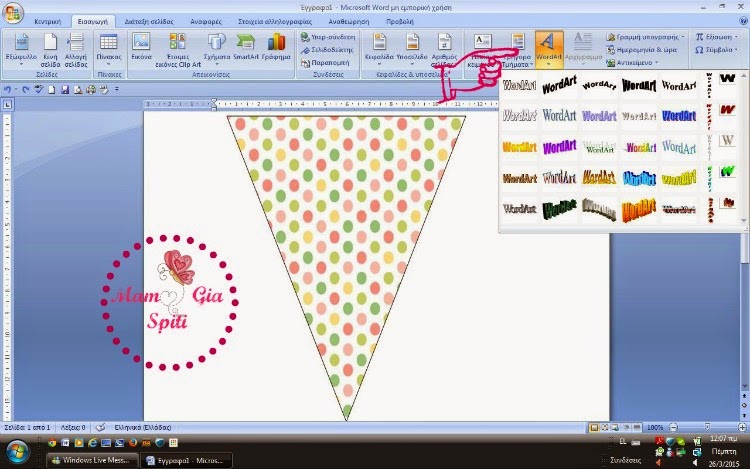Open the Κεφαλίδα header dropdown
750x469 pixels.
pyautogui.click(x=379, y=49)
